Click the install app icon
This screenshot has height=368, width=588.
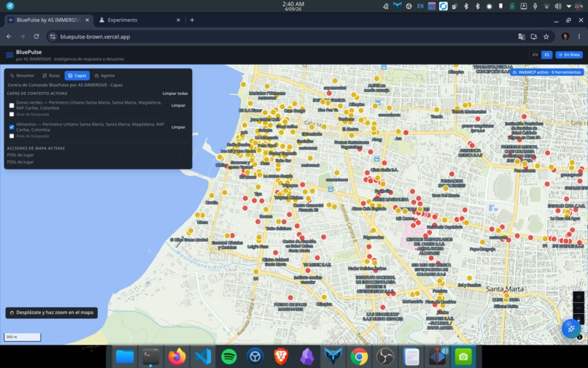click(x=533, y=37)
